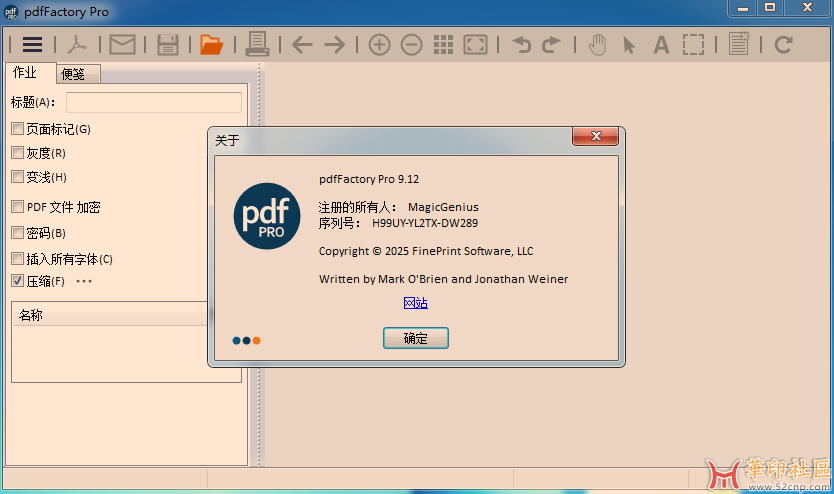834x494 pixels.
Task: Enable 插入所有字体(C) checkbox
Action: pos(18,258)
